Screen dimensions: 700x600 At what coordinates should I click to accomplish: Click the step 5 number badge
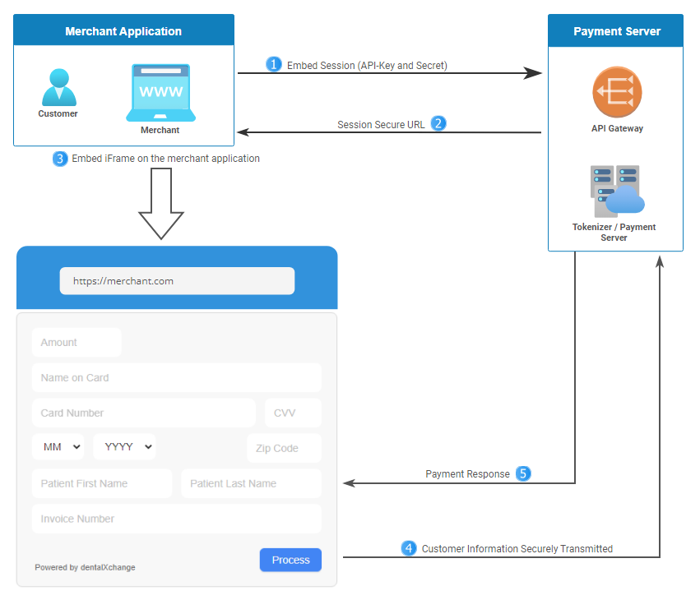click(523, 473)
